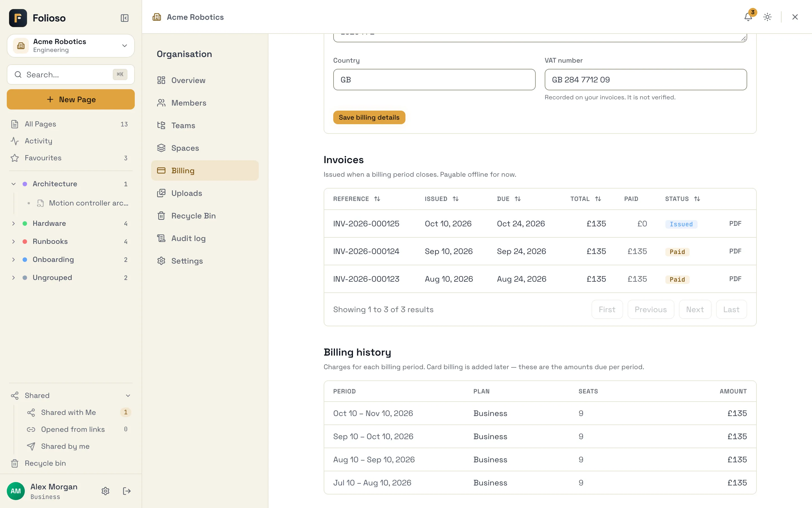812x508 pixels.
Task: Click the VAT number field
Action: click(646, 80)
